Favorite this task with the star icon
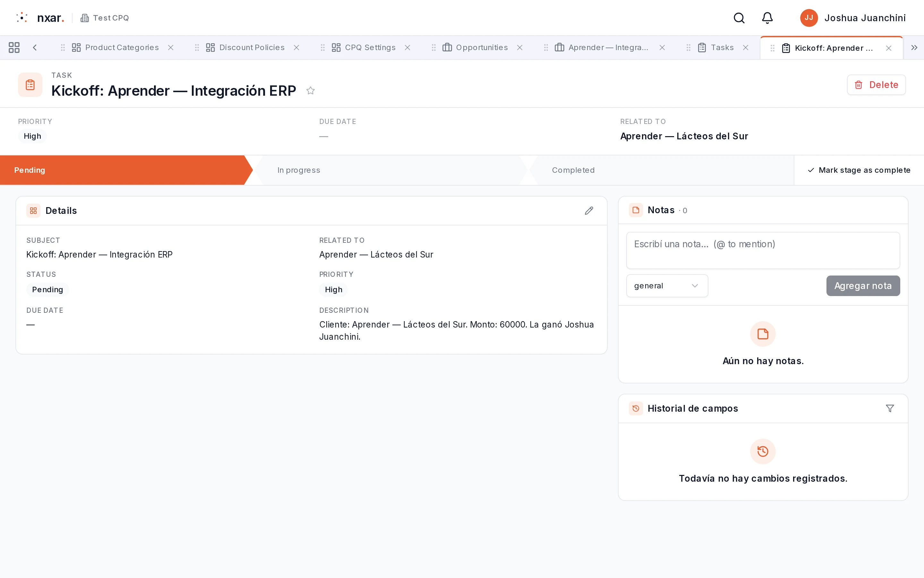Image resolution: width=924 pixels, height=578 pixels. point(311,91)
